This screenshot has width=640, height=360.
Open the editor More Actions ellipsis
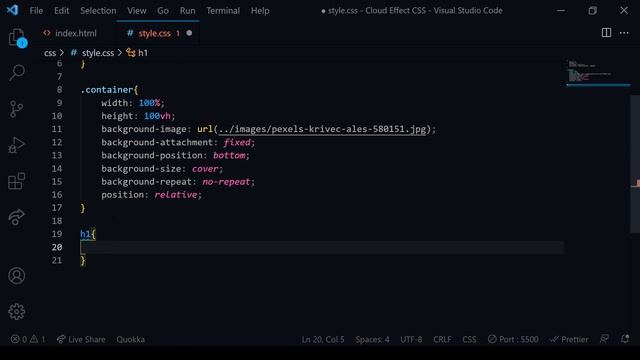624,33
